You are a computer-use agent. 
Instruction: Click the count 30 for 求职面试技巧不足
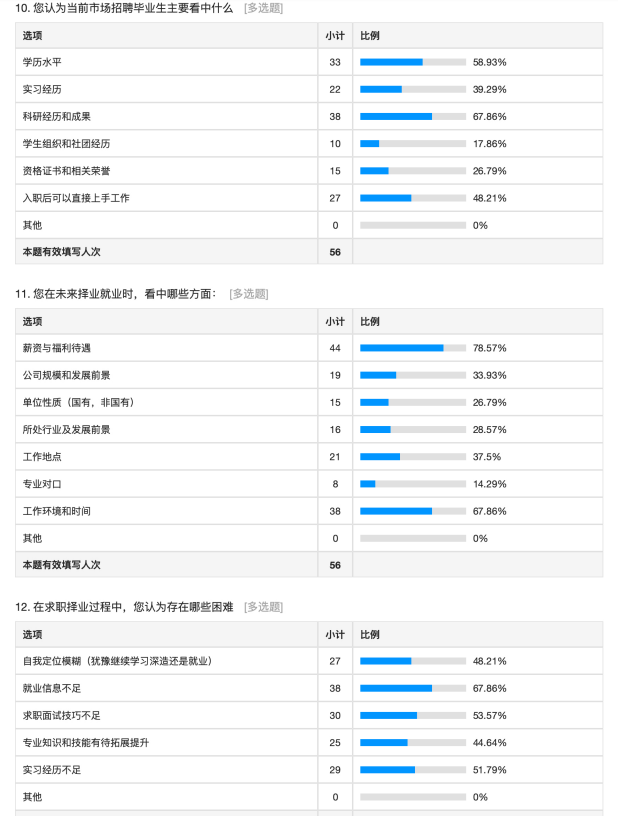pyautogui.click(x=335, y=716)
